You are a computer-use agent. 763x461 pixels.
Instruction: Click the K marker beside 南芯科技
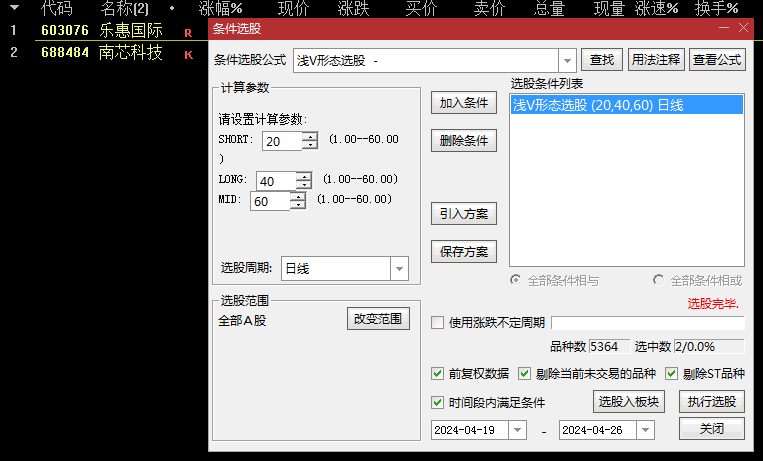point(188,55)
